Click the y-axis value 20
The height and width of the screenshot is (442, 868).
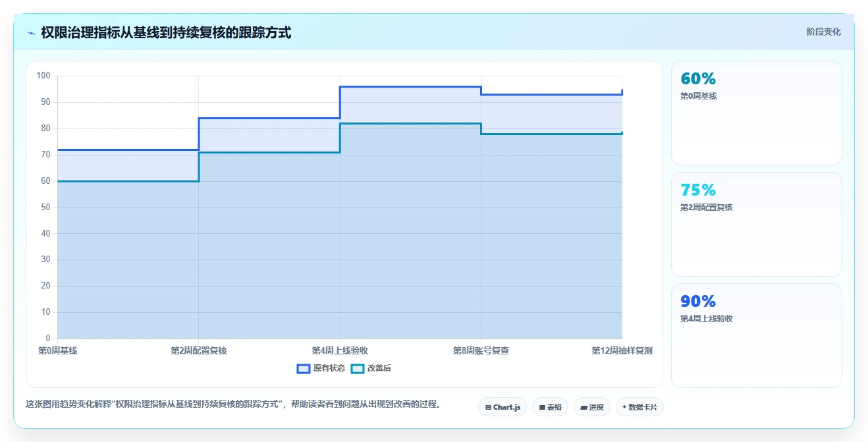pyautogui.click(x=45, y=286)
